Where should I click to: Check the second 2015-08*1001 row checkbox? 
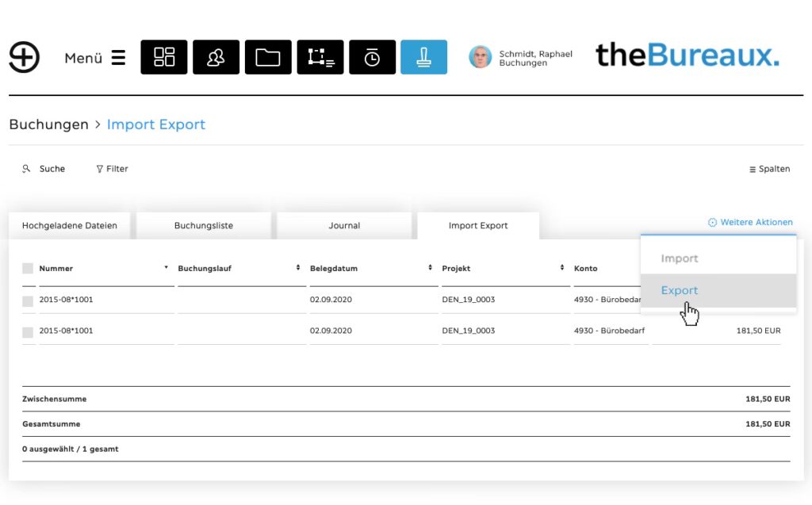point(28,331)
